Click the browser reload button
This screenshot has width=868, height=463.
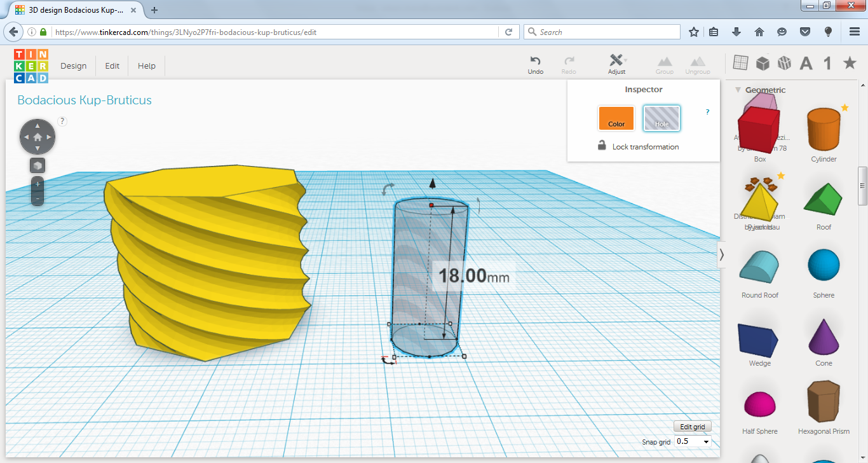coord(509,32)
